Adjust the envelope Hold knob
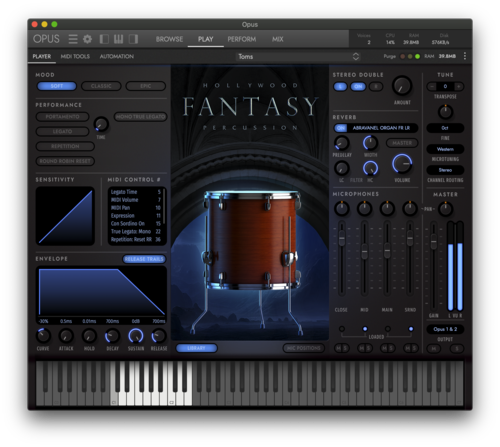 point(89,336)
